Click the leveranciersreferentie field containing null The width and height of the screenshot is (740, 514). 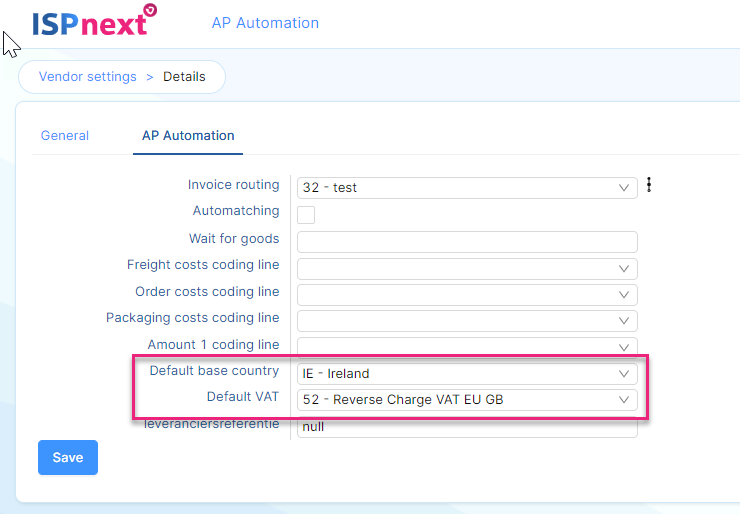[467, 427]
